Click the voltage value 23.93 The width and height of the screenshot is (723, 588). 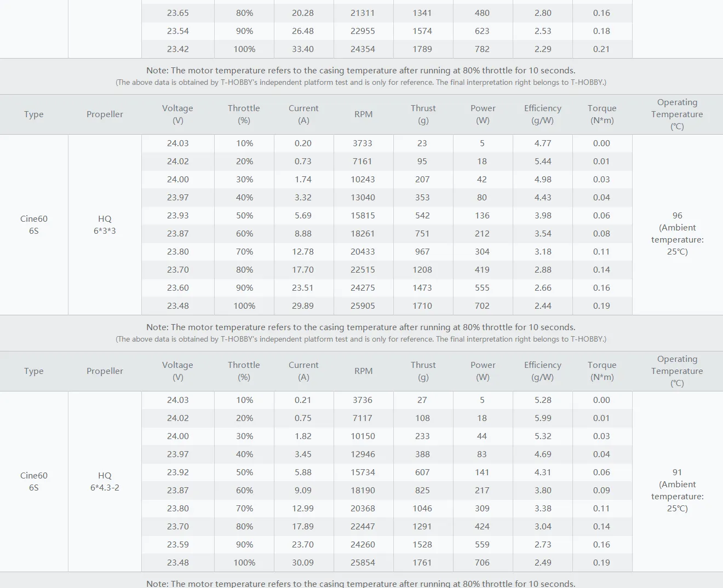[178, 215]
